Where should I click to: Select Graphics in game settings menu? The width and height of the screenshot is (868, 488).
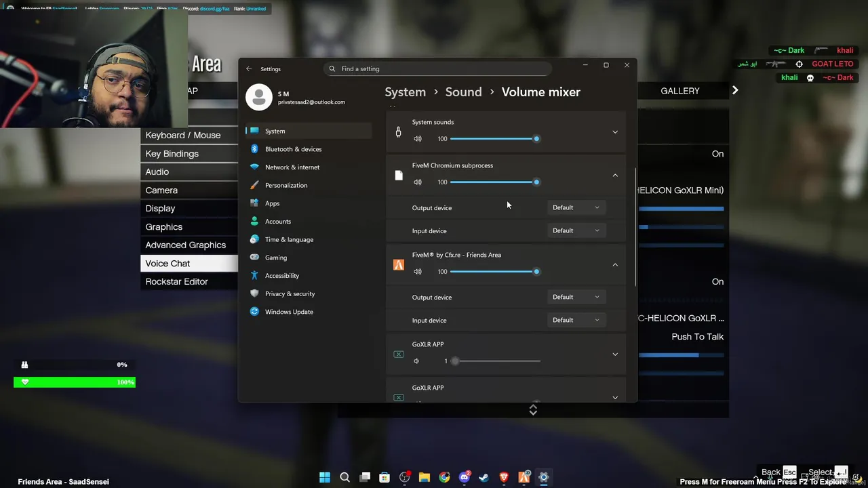click(x=189, y=227)
